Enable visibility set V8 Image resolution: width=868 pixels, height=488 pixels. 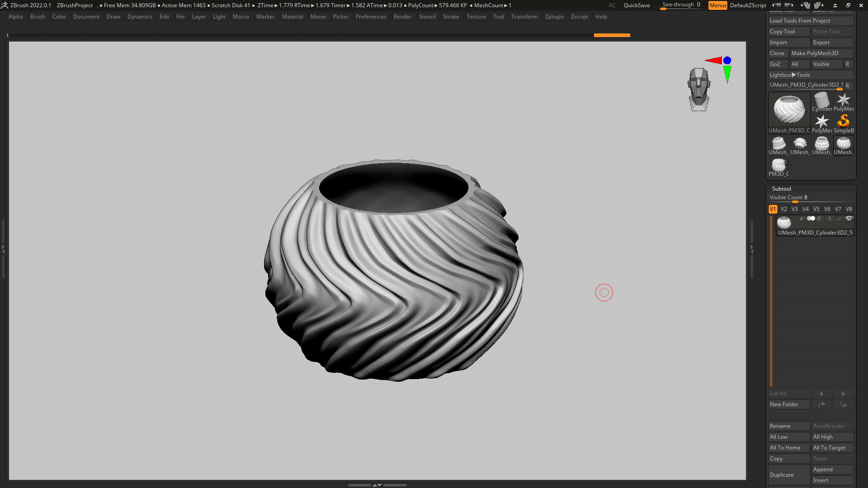[x=849, y=209]
